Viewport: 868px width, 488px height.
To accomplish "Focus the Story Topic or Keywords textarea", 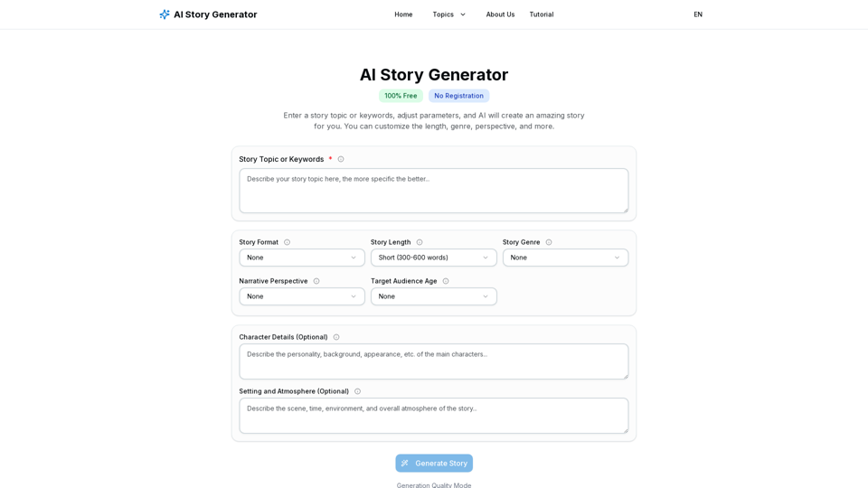I will 433,191.
